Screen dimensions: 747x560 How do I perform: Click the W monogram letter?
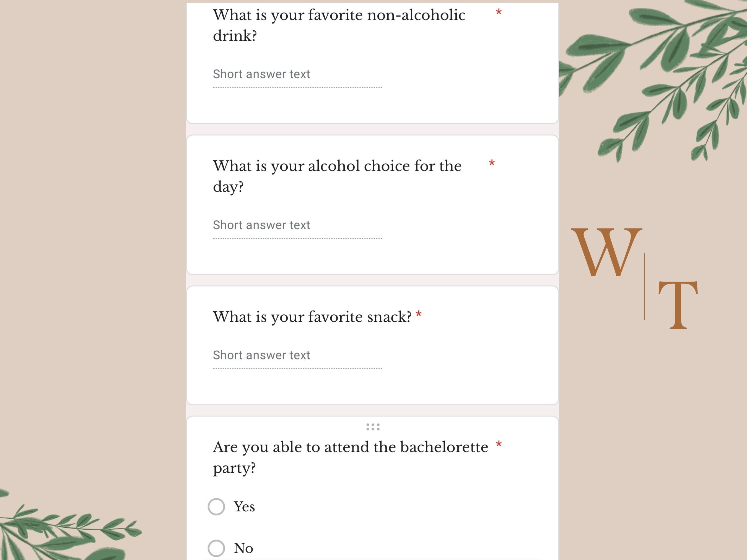(x=606, y=252)
